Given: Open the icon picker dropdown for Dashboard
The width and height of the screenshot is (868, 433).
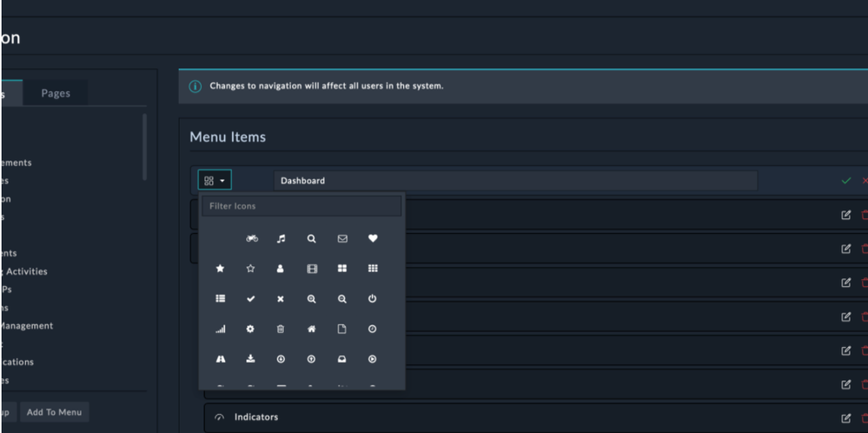Looking at the screenshot, I should tap(214, 181).
